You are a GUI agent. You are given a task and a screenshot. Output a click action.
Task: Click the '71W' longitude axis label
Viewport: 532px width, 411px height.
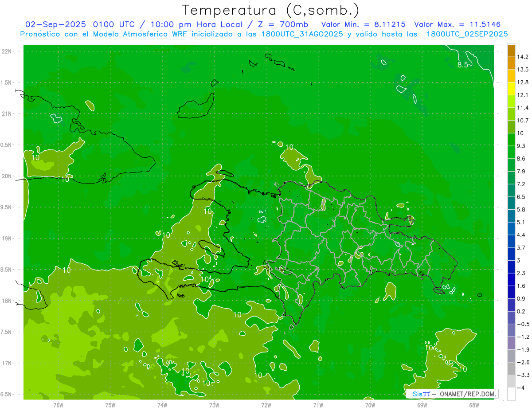click(318, 405)
